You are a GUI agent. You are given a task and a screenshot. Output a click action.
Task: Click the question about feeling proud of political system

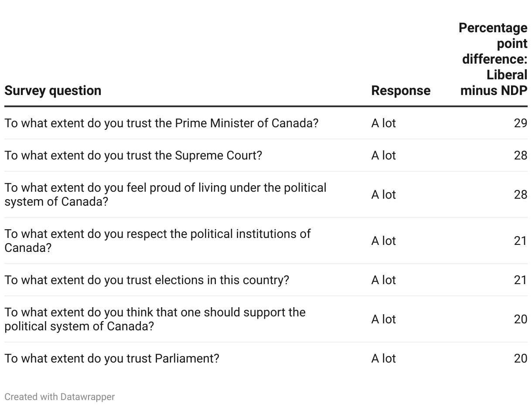pyautogui.click(x=166, y=195)
